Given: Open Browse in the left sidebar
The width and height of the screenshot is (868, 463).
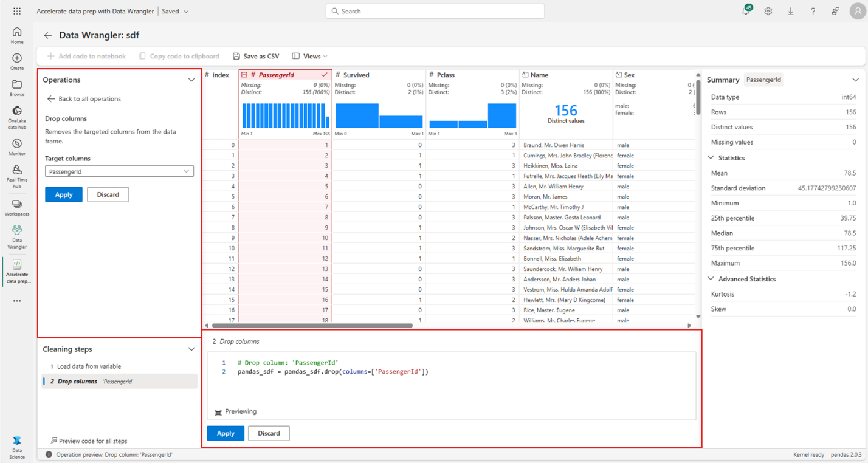Looking at the screenshot, I should [x=17, y=87].
